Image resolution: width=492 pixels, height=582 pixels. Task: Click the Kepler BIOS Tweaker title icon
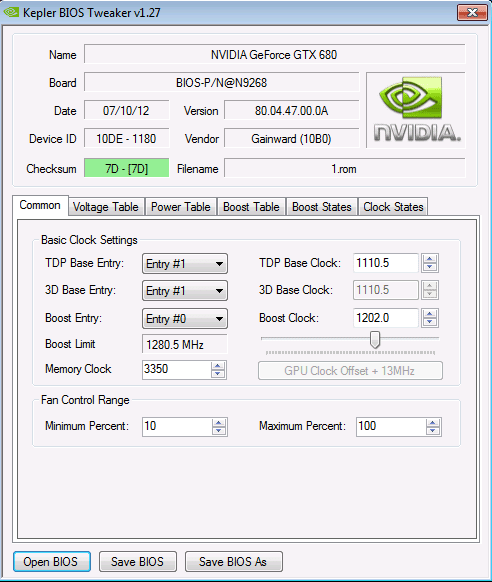tap(10, 12)
